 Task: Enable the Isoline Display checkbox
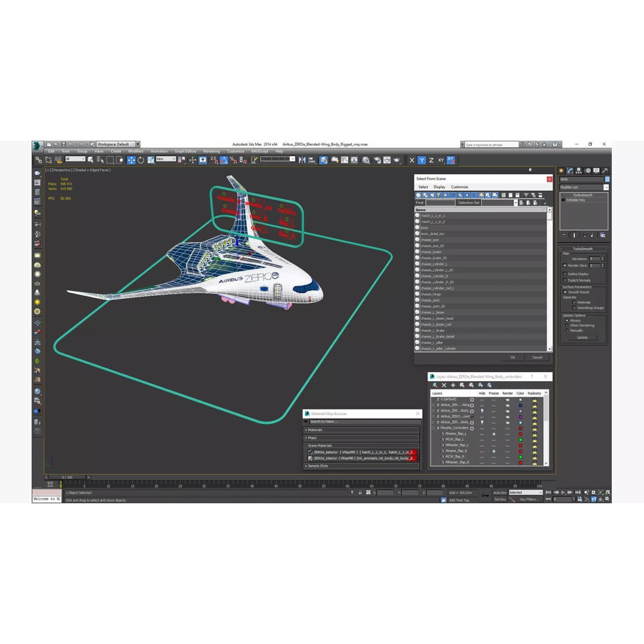[x=565, y=274]
